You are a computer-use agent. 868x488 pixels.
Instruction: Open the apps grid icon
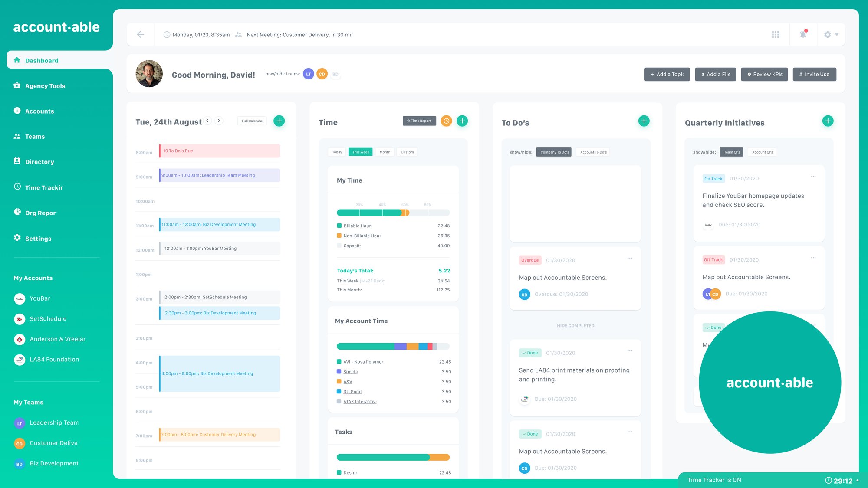775,34
